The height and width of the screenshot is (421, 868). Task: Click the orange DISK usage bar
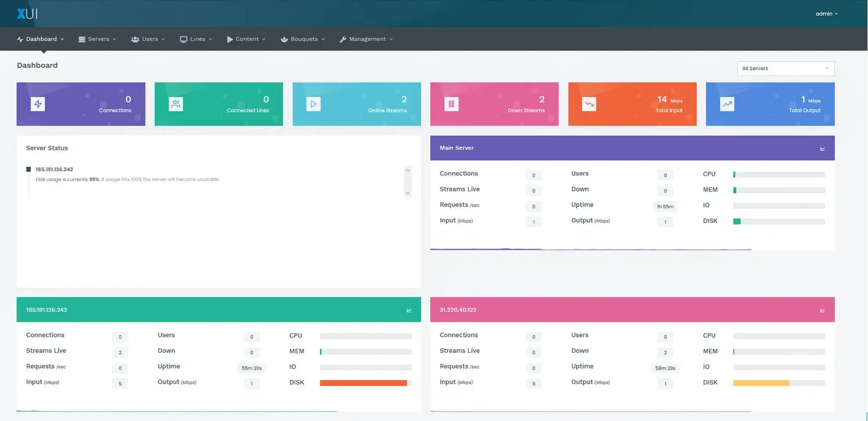(363, 383)
